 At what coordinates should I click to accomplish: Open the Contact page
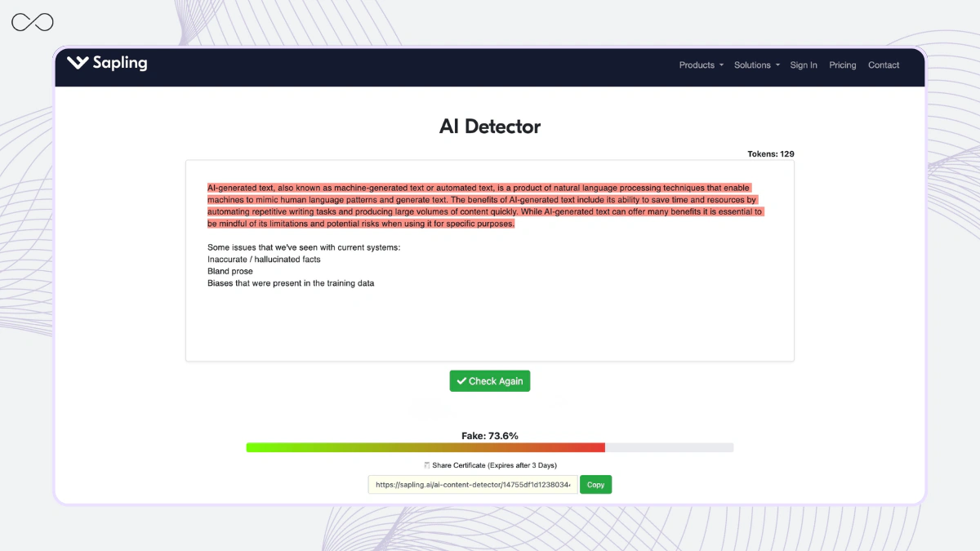tap(884, 65)
